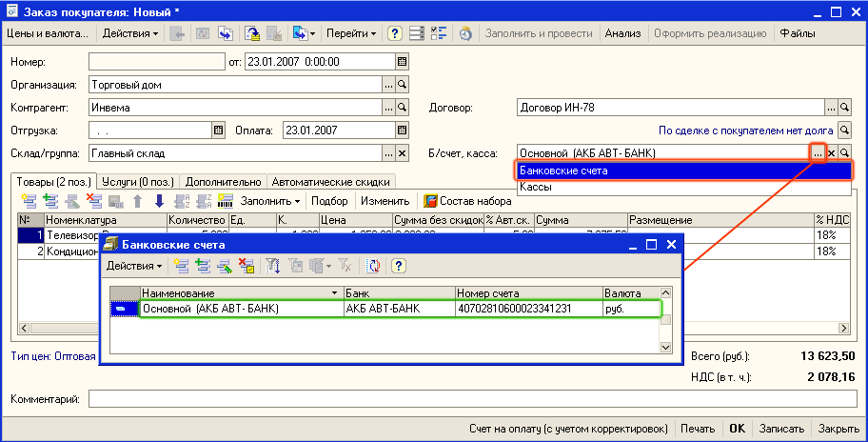Open magnifier lookup for Организация field

click(x=403, y=85)
